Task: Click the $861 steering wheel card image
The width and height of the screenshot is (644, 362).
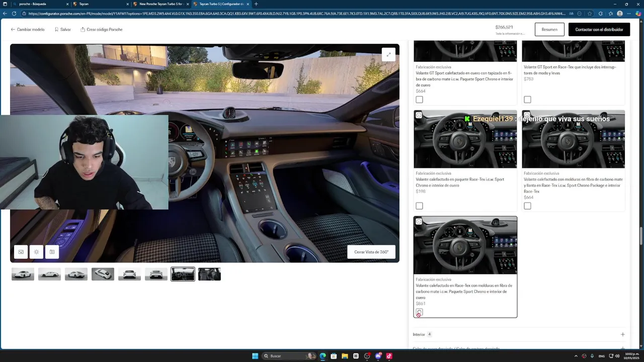Action: pyautogui.click(x=465, y=245)
